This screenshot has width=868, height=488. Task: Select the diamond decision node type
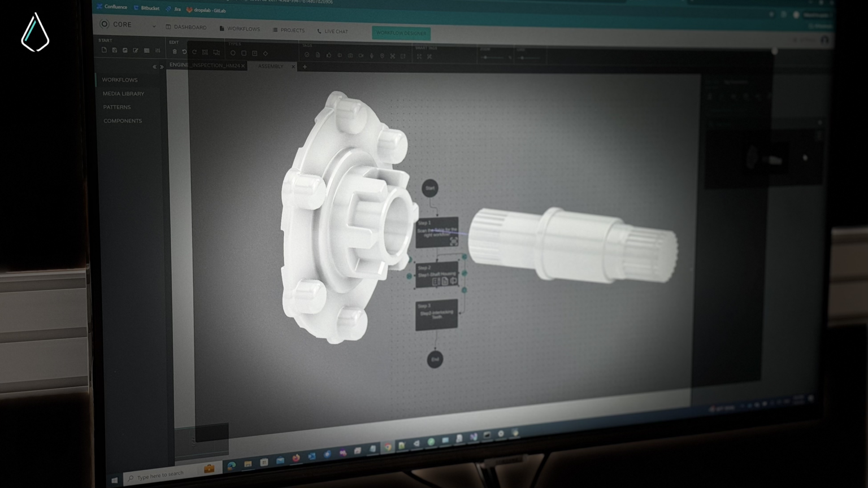(266, 54)
